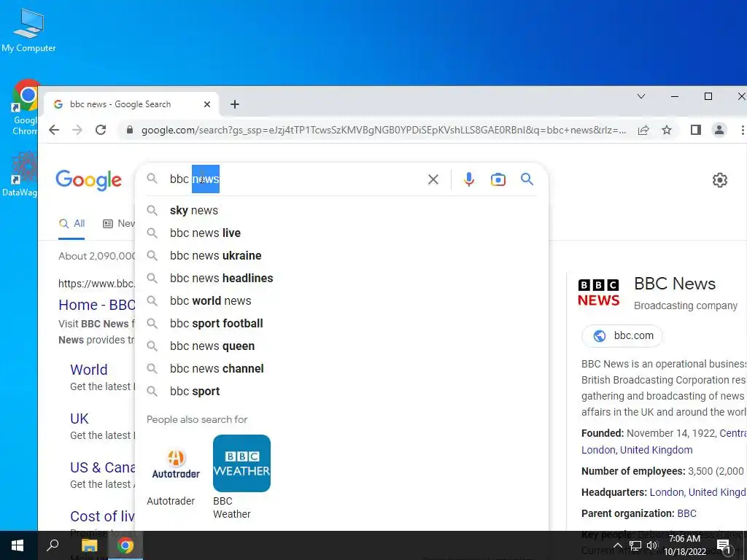Close the bbc news Google Search tab
This screenshot has width=747, height=560.
pos(206,104)
